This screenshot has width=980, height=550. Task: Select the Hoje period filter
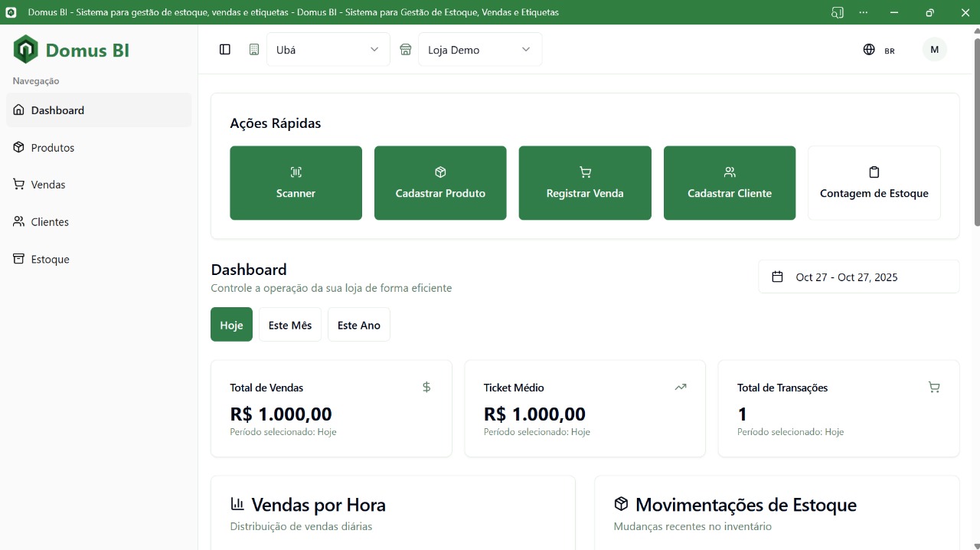231,325
